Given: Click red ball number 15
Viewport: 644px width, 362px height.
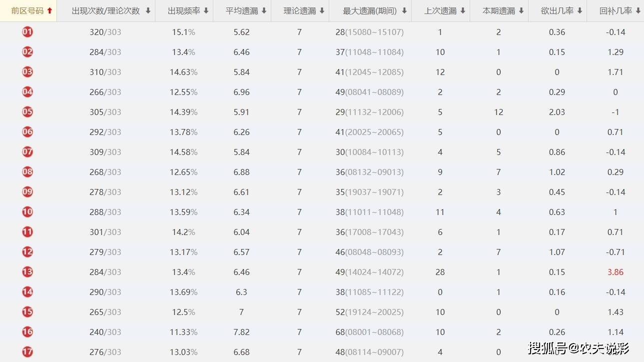Looking at the screenshot, I should (x=27, y=312).
